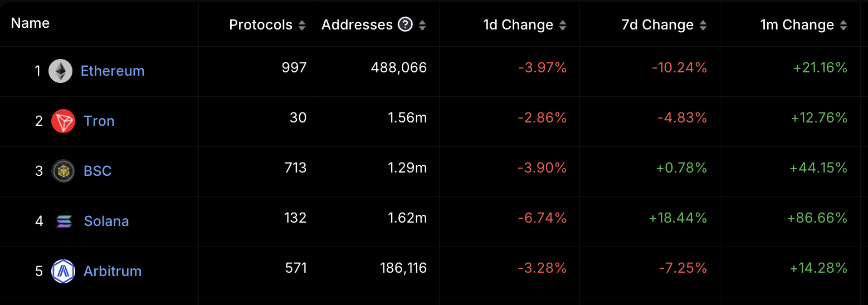Screen dimensions: 868x305
Task: Click the Addresses help question-mark icon
Action: pos(406,24)
